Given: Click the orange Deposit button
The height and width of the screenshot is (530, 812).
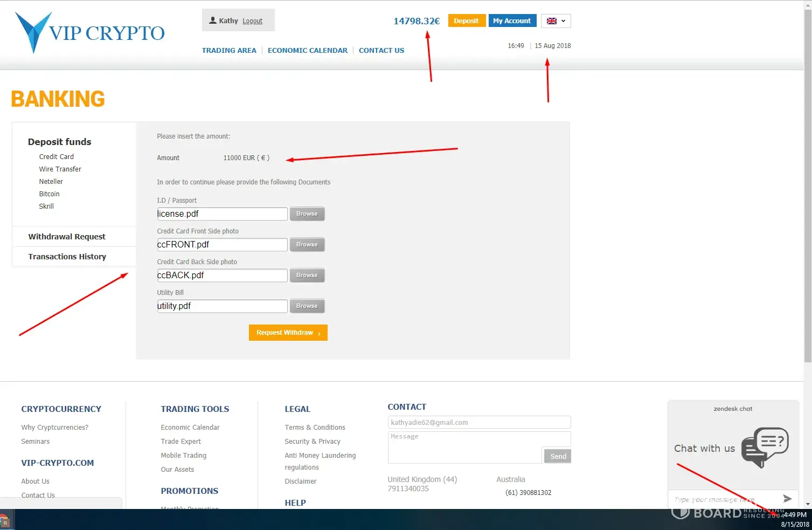Looking at the screenshot, I should tap(467, 20).
